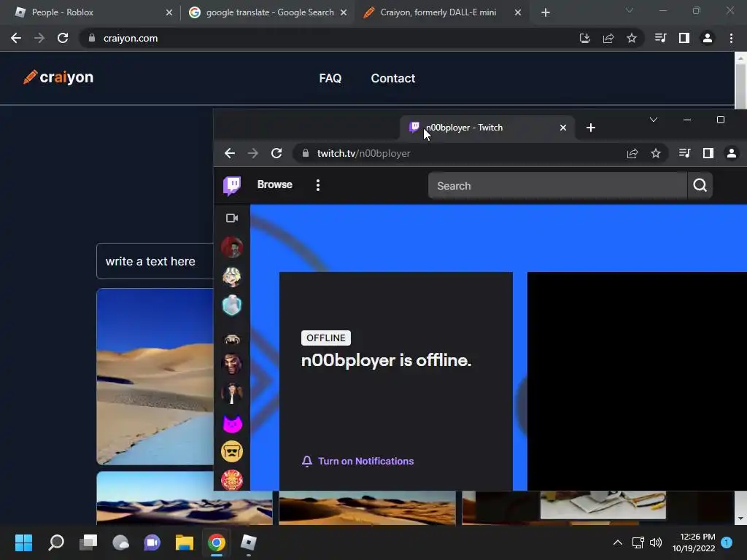Image resolution: width=747 pixels, height=560 pixels.
Task: Click the Twitch logo home icon
Action: (x=232, y=185)
